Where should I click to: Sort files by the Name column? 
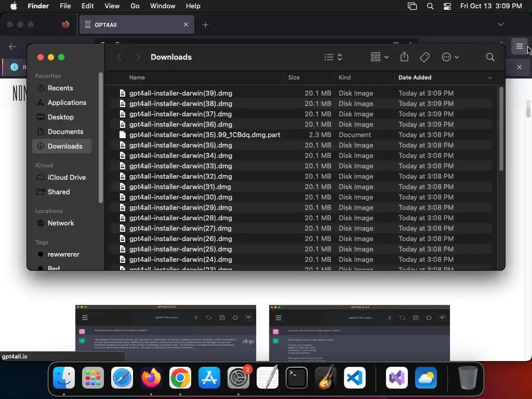[x=137, y=78]
